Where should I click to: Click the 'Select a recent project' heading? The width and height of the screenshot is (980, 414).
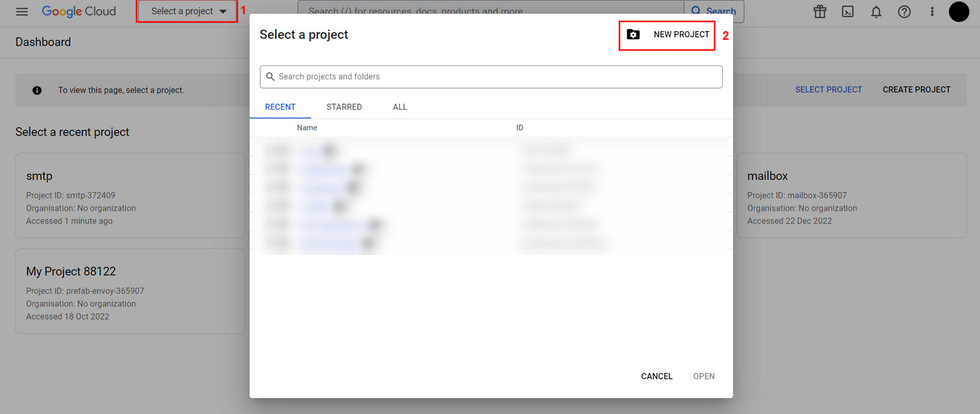pos(72,132)
